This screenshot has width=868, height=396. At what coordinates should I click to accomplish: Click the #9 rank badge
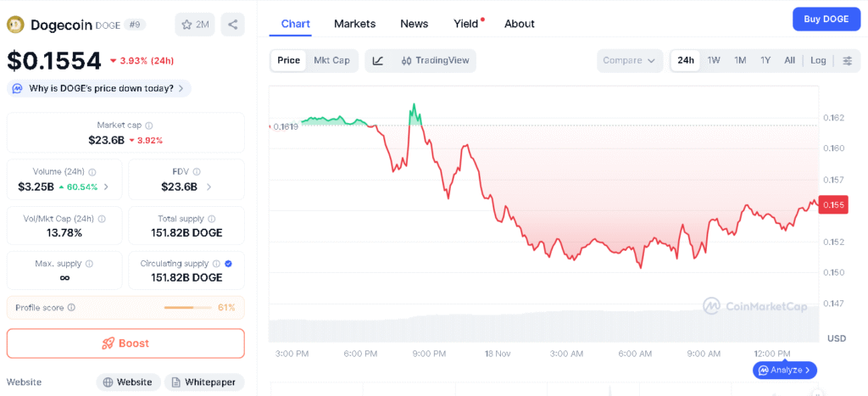[133, 25]
